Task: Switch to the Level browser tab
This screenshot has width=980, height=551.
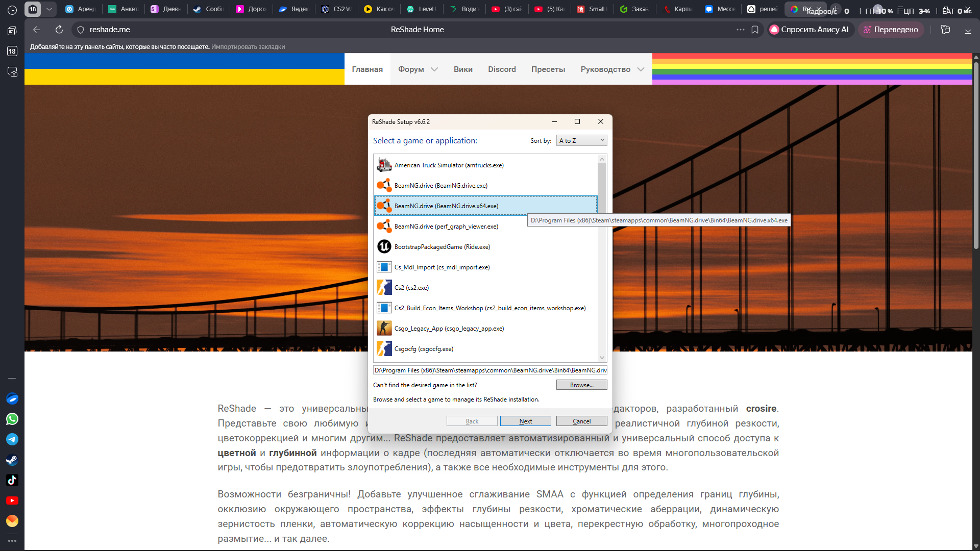Action: point(422,9)
